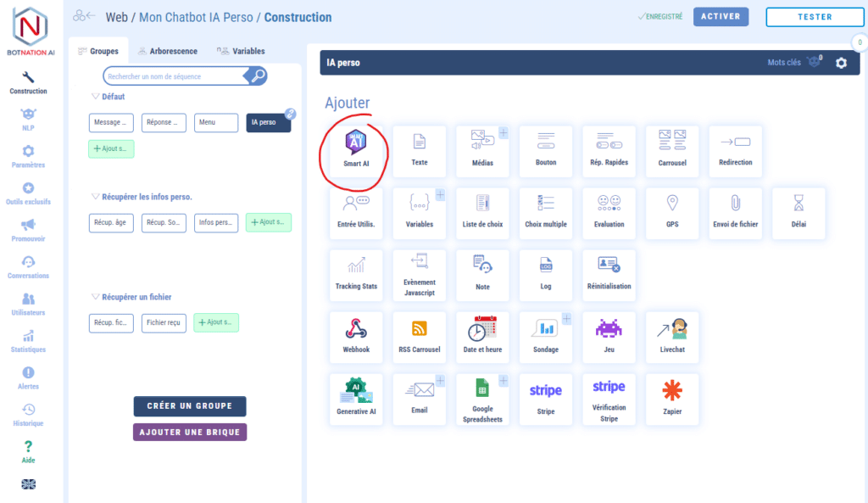Insert the Délai hourglass element
Screen dimensions: 868x503
pos(798,213)
